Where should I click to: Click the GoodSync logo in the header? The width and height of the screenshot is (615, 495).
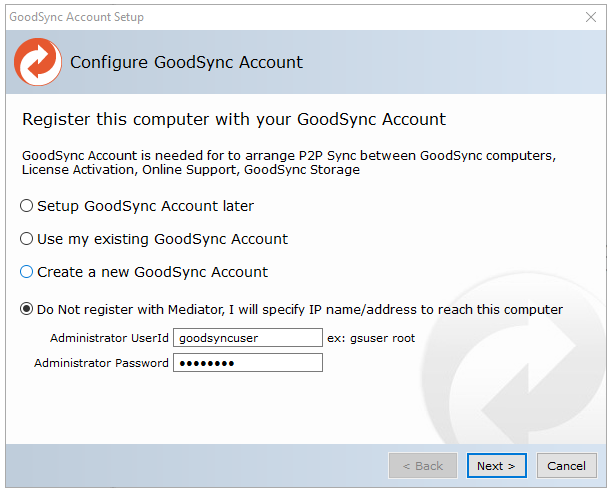(x=37, y=62)
